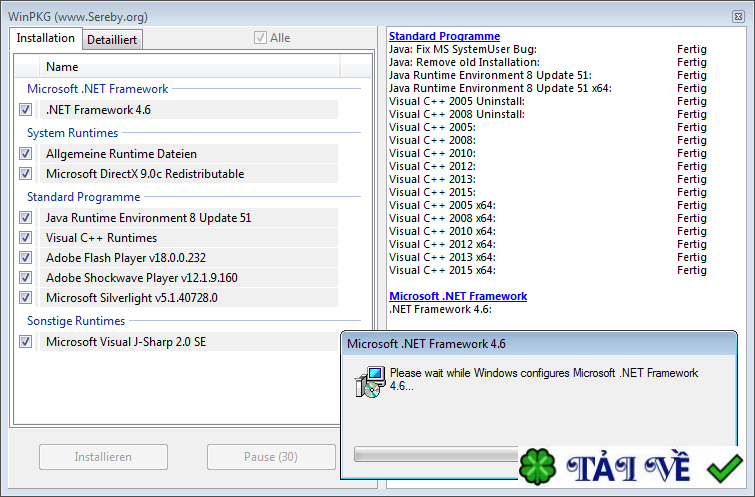The image size is (755, 497).
Task: Toggle Adobe Shockwave Player checkbox
Action: point(26,278)
